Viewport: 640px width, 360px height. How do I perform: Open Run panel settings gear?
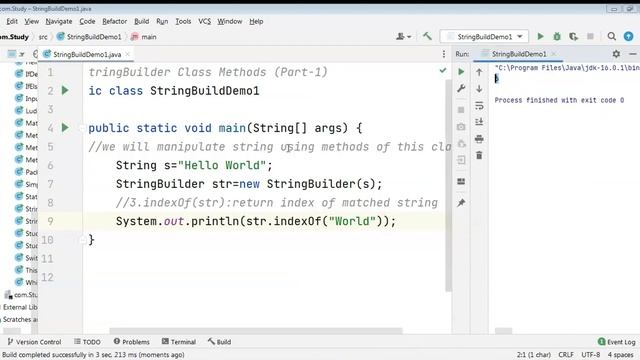[616, 54]
